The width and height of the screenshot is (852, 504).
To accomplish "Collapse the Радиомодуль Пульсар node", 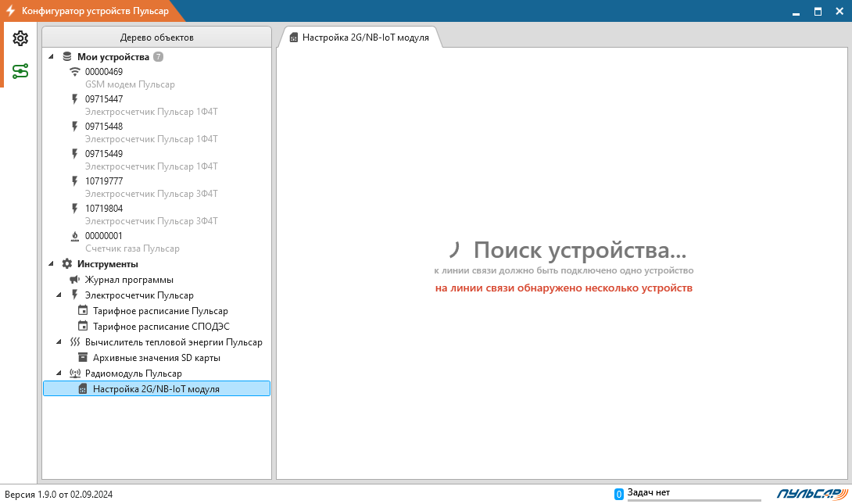I will pyautogui.click(x=59, y=374).
